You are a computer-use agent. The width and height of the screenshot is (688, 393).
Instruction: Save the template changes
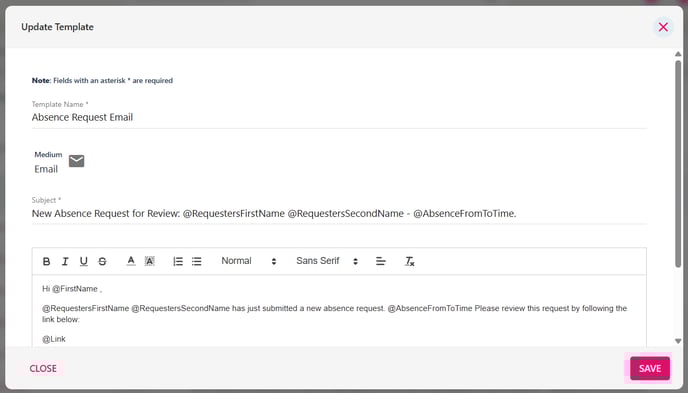650,368
